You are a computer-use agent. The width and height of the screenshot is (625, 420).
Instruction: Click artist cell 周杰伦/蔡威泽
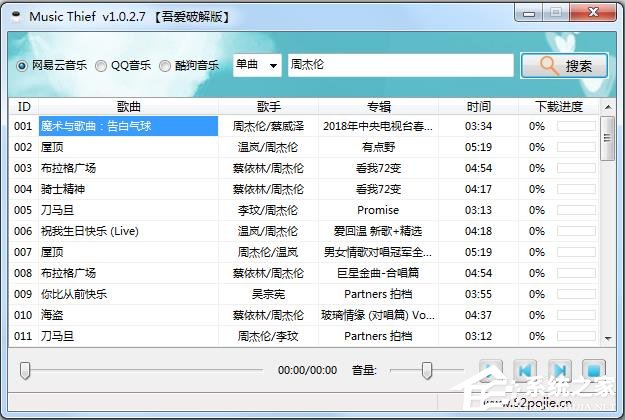point(268,126)
